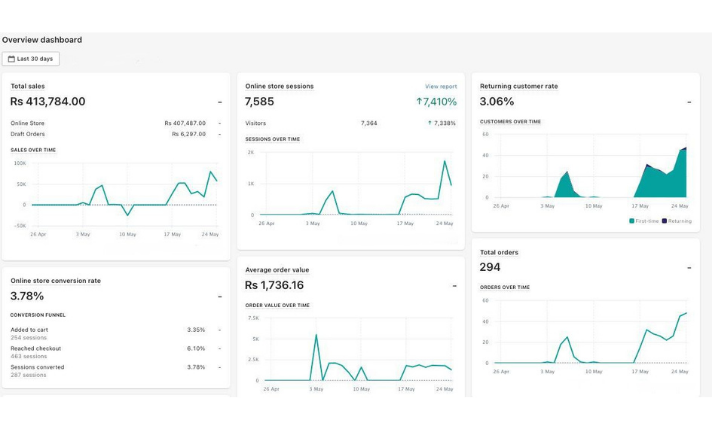Viewport: 712px width, 430px height.
Task: Click the Total sales card title
Action: pyautogui.click(x=28, y=86)
